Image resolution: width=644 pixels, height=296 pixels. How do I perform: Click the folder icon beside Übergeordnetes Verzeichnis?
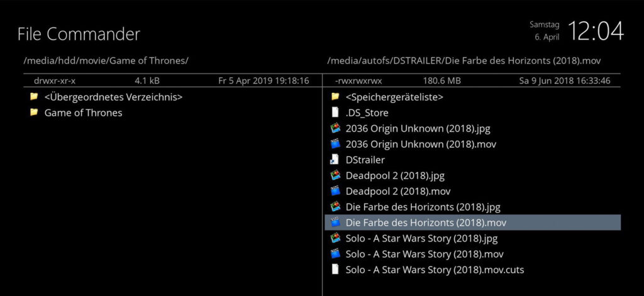pyautogui.click(x=34, y=97)
